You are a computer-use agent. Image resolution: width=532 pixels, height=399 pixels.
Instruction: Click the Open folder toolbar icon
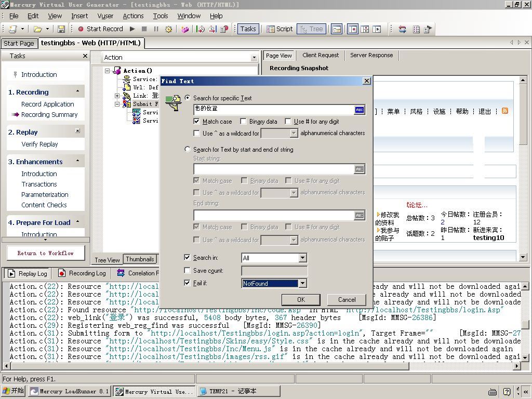(x=37, y=29)
